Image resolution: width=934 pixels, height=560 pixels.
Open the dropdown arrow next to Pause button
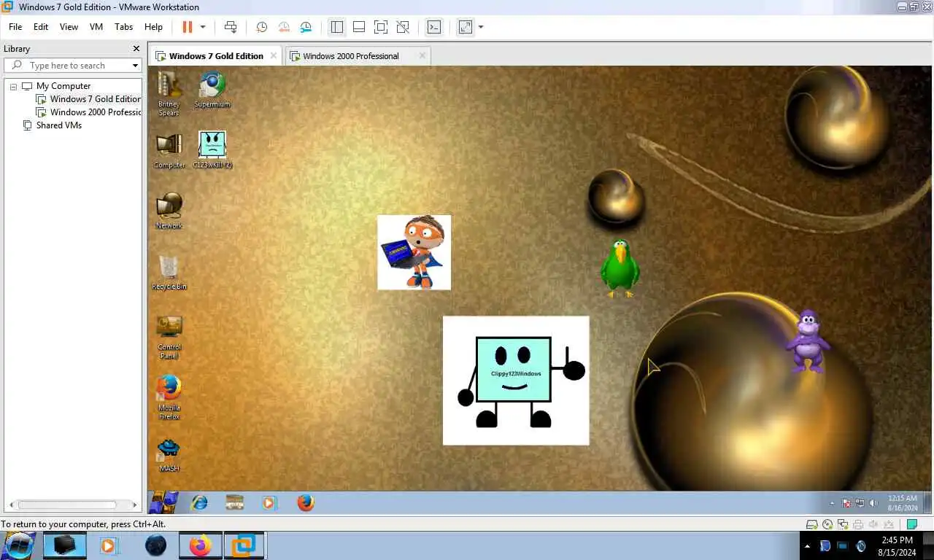coord(203,27)
